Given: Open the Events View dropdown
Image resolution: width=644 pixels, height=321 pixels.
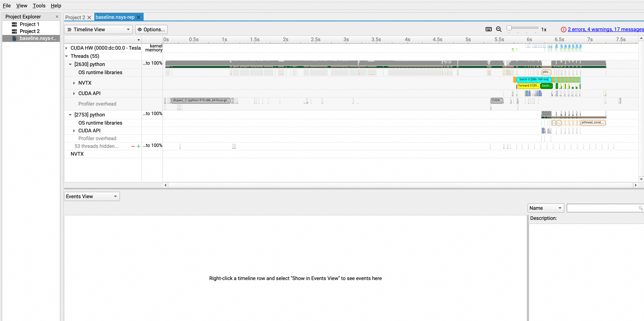Looking at the screenshot, I should point(92,196).
